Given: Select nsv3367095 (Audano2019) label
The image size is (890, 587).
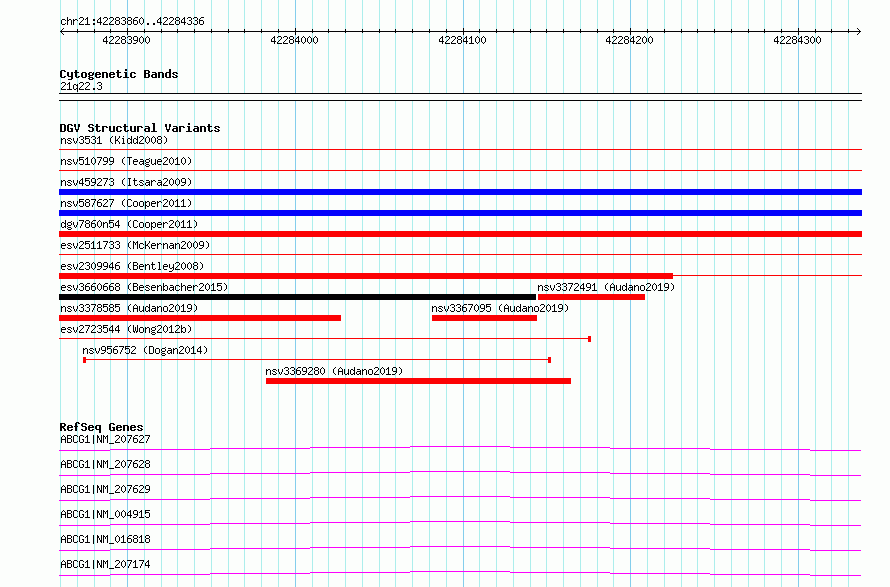Looking at the screenshot, I should pyautogui.click(x=500, y=308).
